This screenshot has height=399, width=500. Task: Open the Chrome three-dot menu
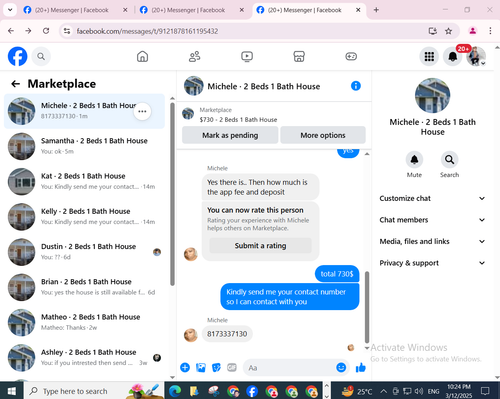click(x=490, y=31)
